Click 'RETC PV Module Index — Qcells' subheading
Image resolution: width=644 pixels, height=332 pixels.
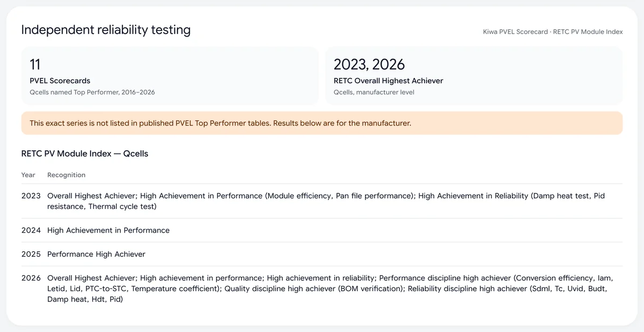[85, 154]
